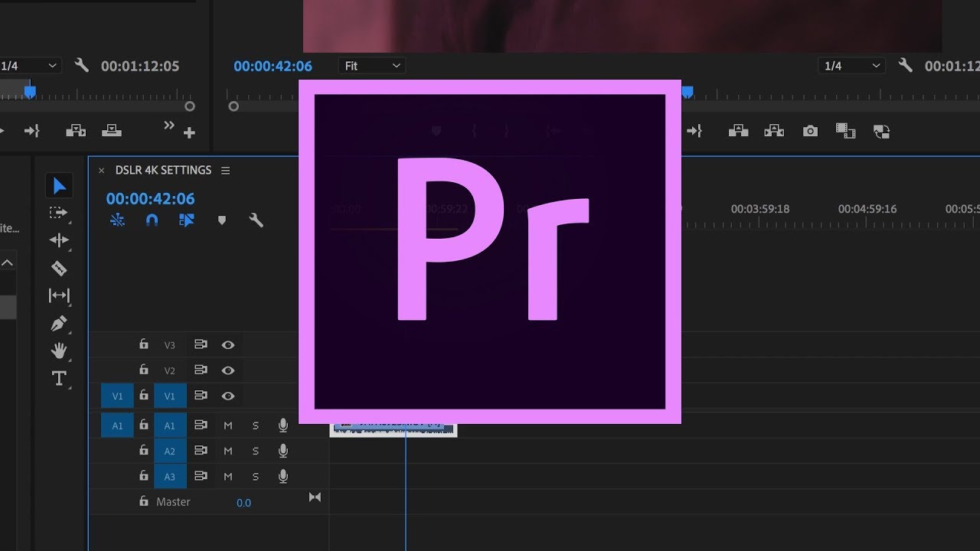Solo audio track A2
Viewport: 980px width, 551px height.
click(x=256, y=451)
